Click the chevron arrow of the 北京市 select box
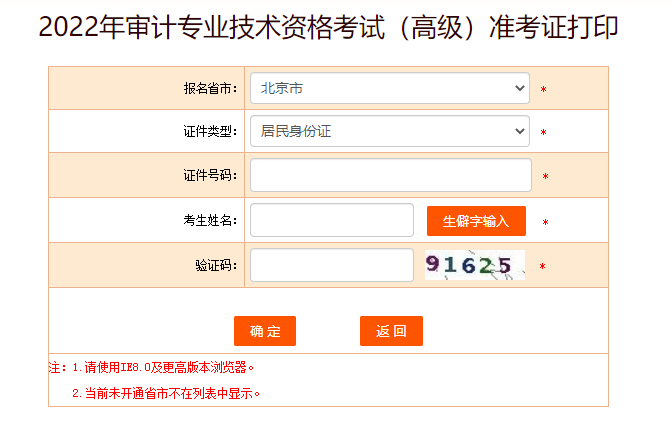 (519, 88)
